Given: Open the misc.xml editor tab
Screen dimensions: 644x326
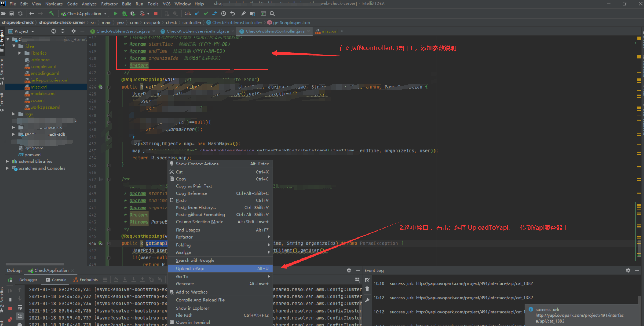Looking at the screenshot, I should coord(330,31).
